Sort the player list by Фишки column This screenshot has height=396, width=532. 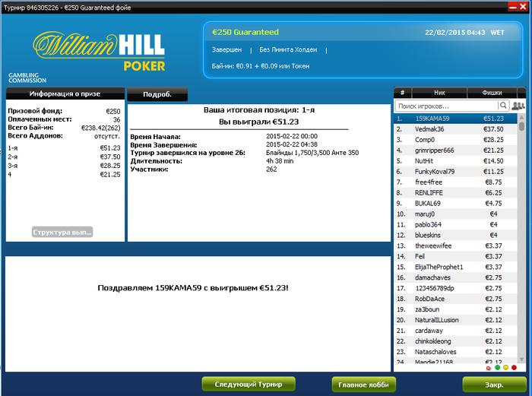(492, 92)
